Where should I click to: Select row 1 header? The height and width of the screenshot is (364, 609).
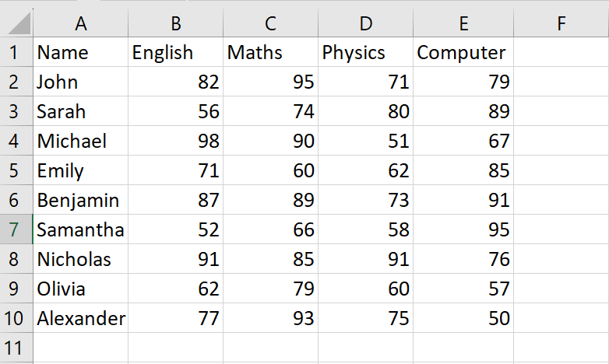(x=16, y=52)
